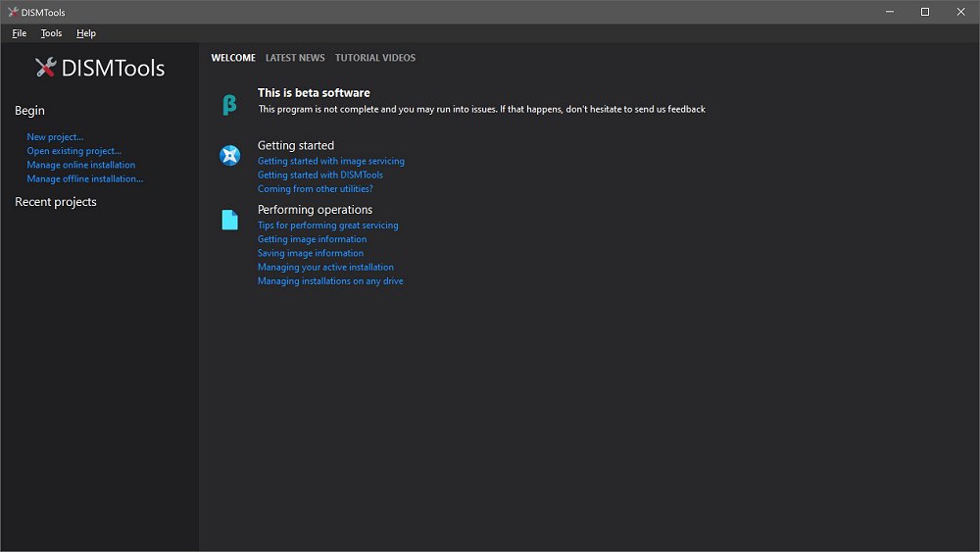Open the Tools menu
The image size is (980, 552).
(51, 33)
